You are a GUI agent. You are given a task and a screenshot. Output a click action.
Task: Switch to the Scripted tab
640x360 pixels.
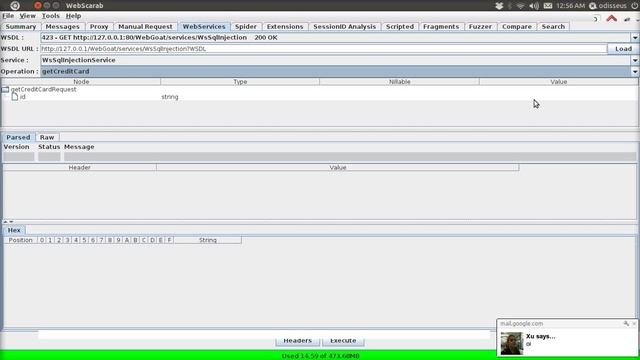tap(400, 27)
